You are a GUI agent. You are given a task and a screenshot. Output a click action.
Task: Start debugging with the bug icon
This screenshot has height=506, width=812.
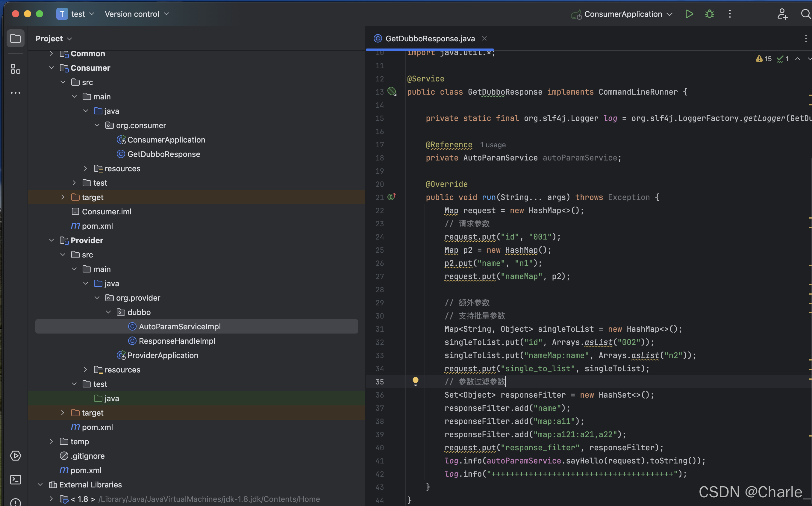709,14
